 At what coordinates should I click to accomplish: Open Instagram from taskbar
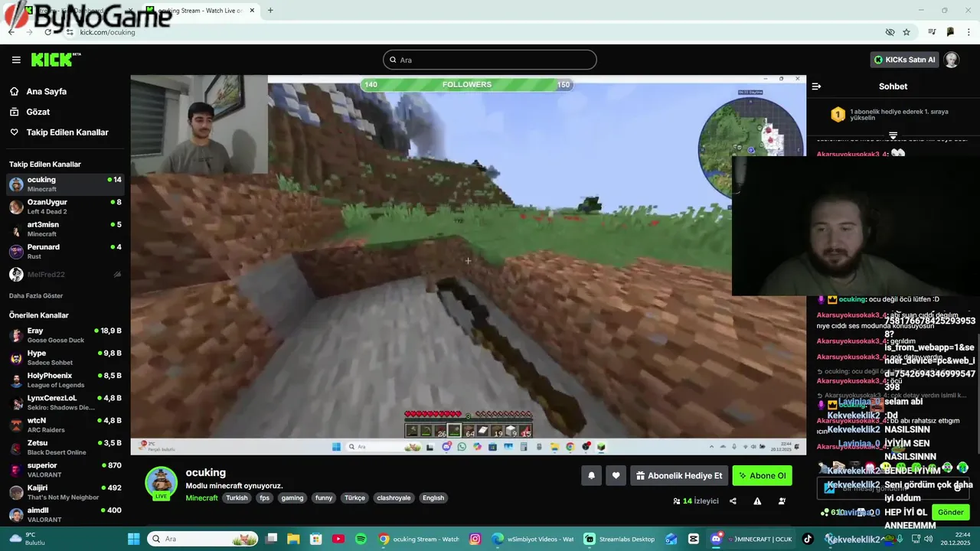point(475,539)
